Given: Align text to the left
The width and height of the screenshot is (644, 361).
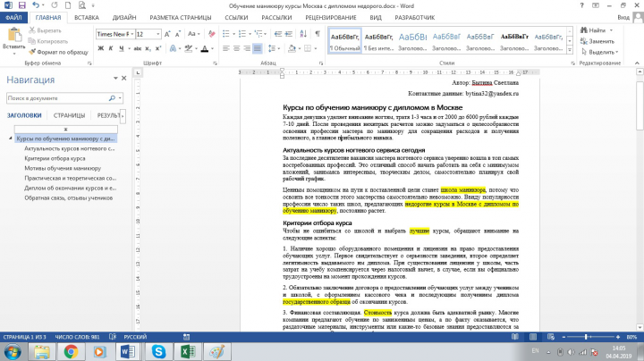Looking at the screenshot, I should [226, 48].
